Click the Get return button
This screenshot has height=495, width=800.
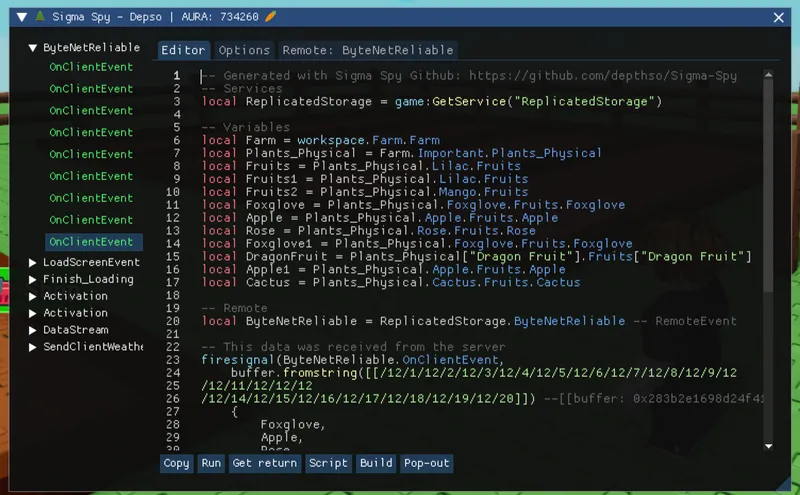click(x=264, y=463)
